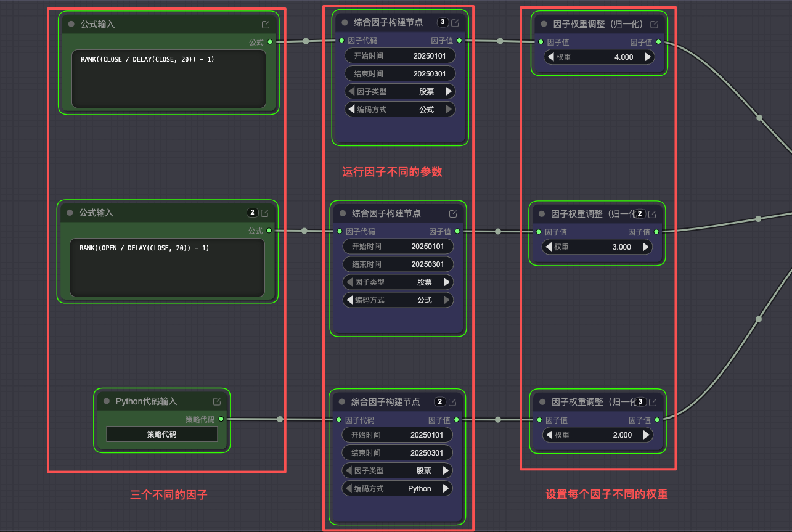Click edit icon on 综合因子构建节点 with Python encoding
Screen dimensions: 792x532
coord(452,402)
